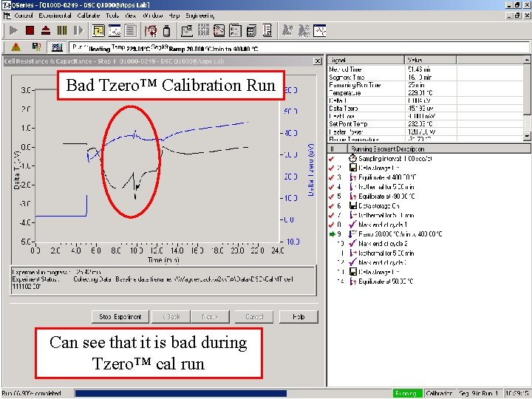The width and height of the screenshot is (532, 399).
Task: Open the Tools menu
Action: [x=112, y=16]
